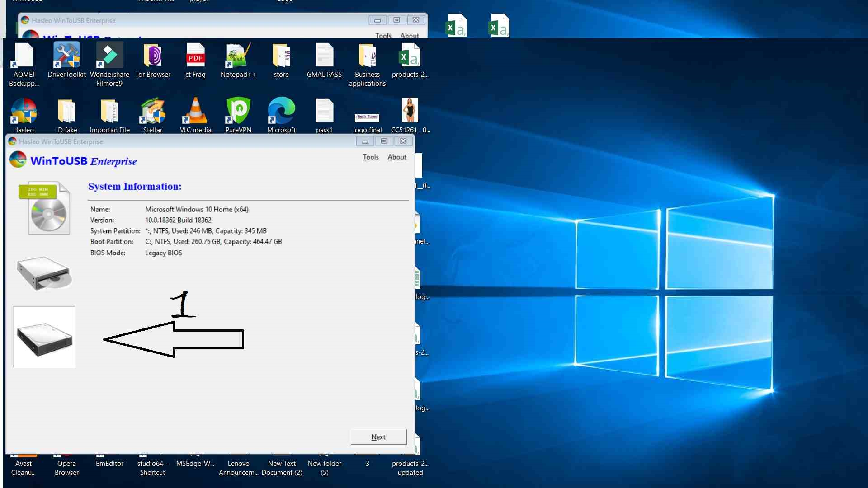Select the Importan File folder icon

point(109,116)
